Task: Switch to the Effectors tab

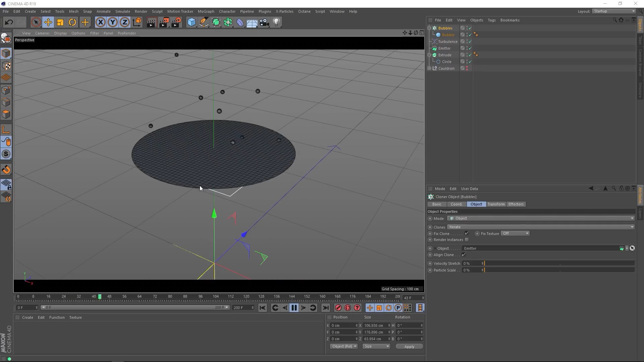Action: (x=516, y=204)
